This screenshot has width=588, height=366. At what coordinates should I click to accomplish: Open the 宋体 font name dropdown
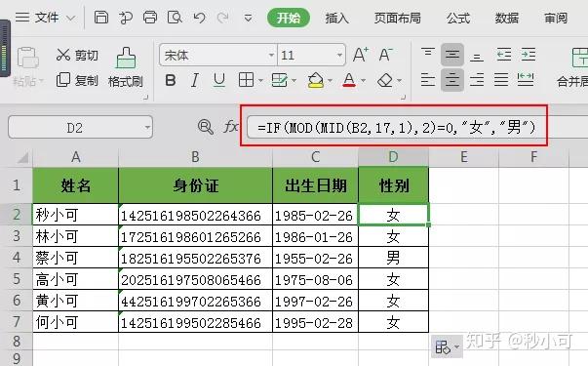pyautogui.click(x=271, y=56)
